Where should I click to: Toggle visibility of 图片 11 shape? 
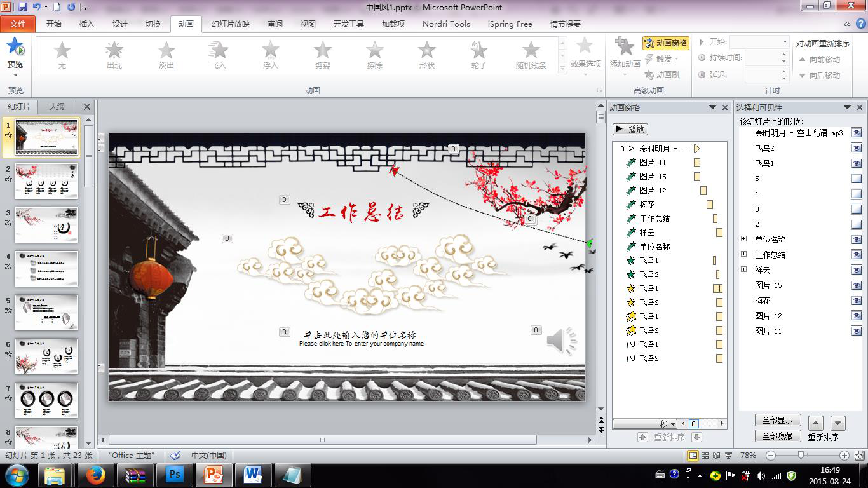point(857,331)
